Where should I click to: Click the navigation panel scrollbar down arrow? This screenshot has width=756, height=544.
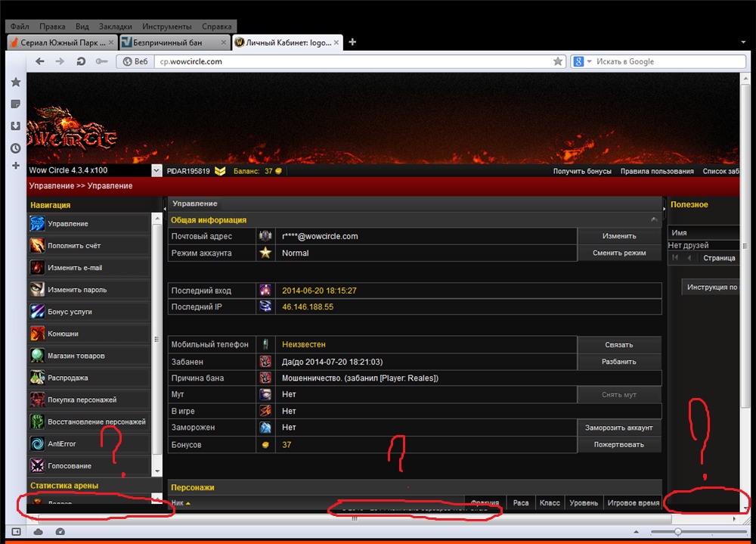tap(157, 471)
